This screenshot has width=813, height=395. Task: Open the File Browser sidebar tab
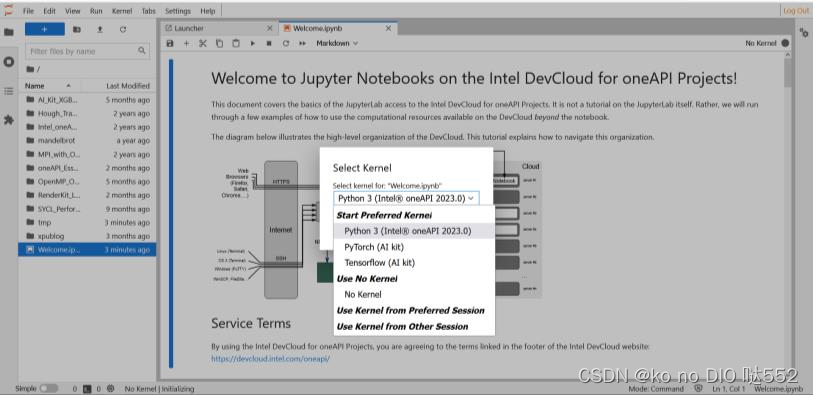pyautogui.click(x=9, y=32)
